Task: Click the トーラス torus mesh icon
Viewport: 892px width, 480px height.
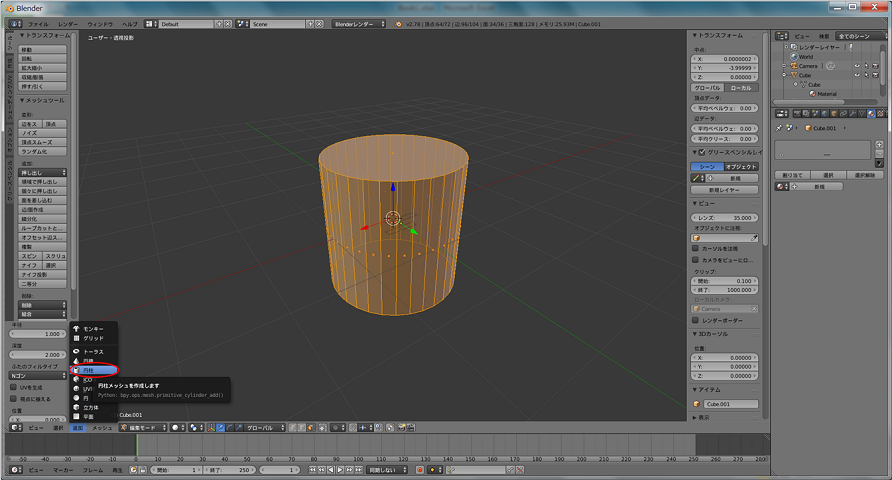Action: [76, 352]
